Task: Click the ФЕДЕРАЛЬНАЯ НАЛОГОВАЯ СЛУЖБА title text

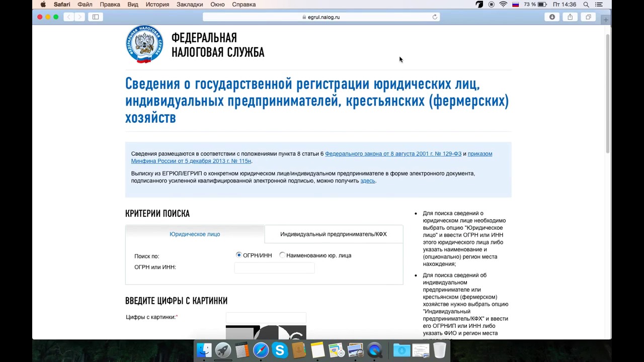Action: pos(218,45)
